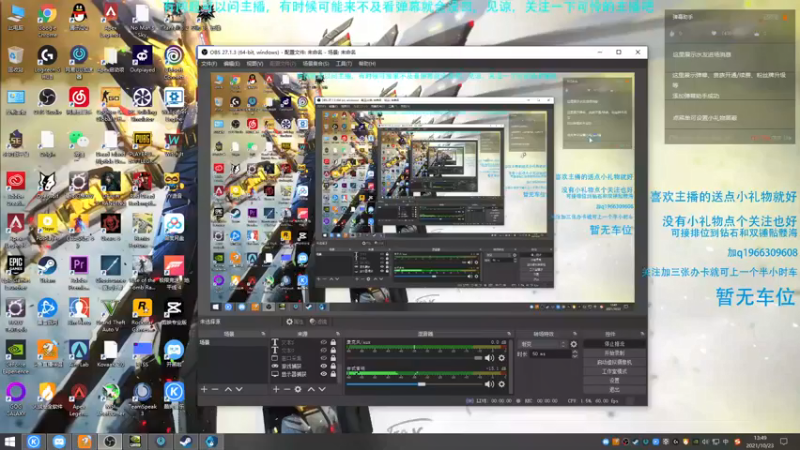Image resolution: width=800 pixels, height=450 pixels.
Task: Open source properties gear in Sources toolbar
Action: click(298, 389)
